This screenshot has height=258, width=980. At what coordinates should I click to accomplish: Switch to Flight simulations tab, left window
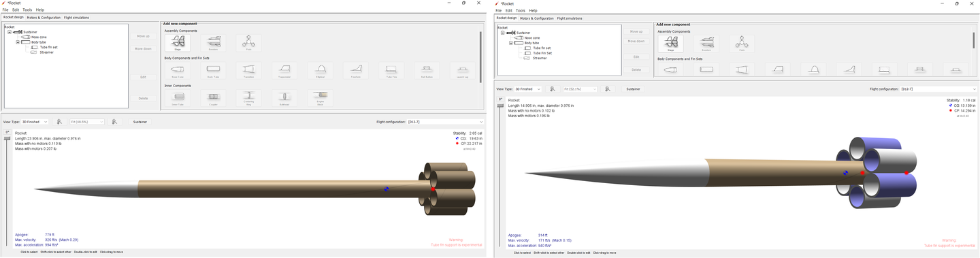coord(77,18)
